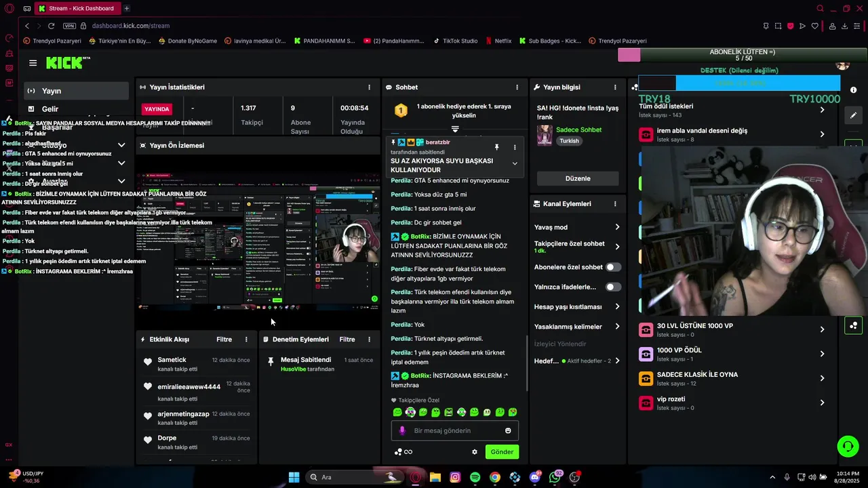Screen dimensions: 868x488
Task: Open Opera VPN badge in address bar
Action: pos(69,26)
